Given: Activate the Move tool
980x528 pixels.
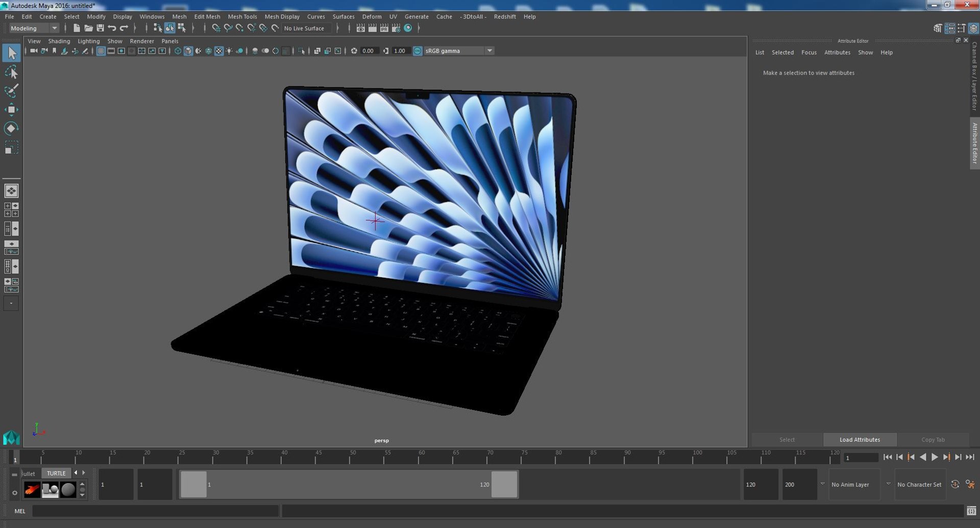Looking at the screenshot, I should point(11,110).
